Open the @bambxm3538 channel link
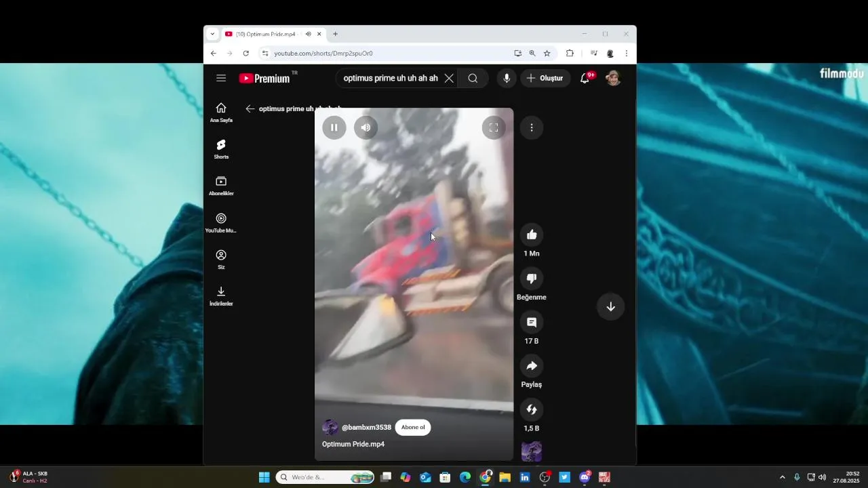 click(x=366, y=427)
